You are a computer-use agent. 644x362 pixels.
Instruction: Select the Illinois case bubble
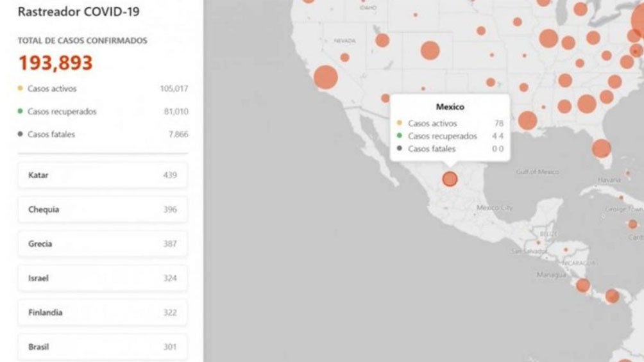click(x=548, y=38)
